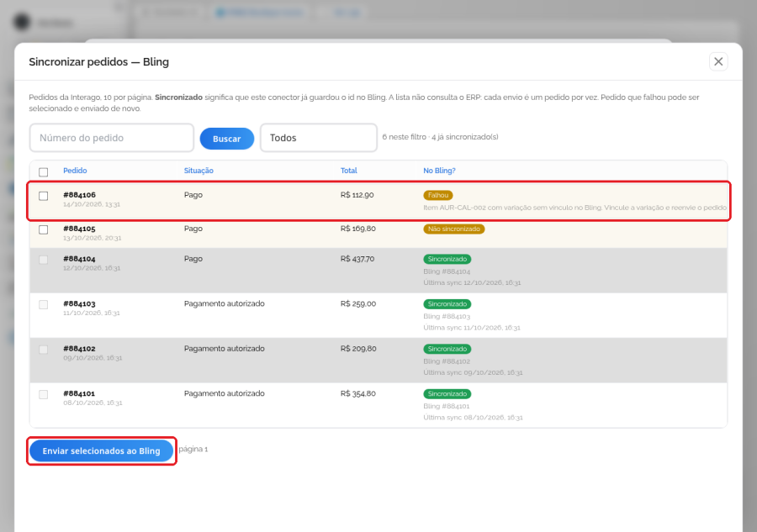Click the total R$ 209,80
This screenshot has height=532, width=757.
358,349
